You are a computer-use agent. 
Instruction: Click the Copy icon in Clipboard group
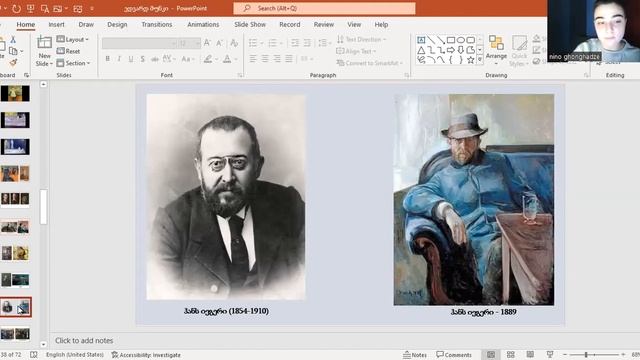point(13,51)
